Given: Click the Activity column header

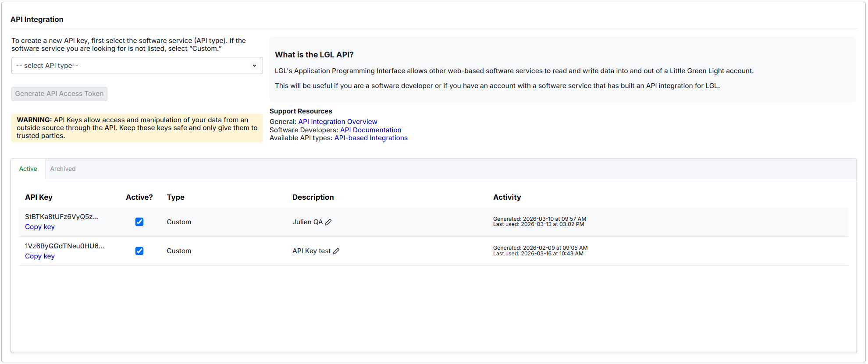Looking at the screenshot, I should pyautogui.click(x=507, y=198).
